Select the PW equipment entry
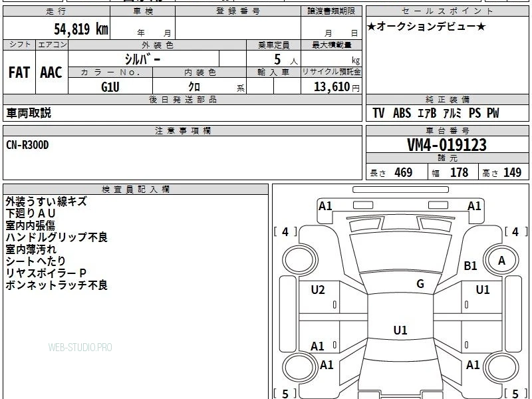The width and height of the screenshot is (532, 399). click(x=493, y=113)
